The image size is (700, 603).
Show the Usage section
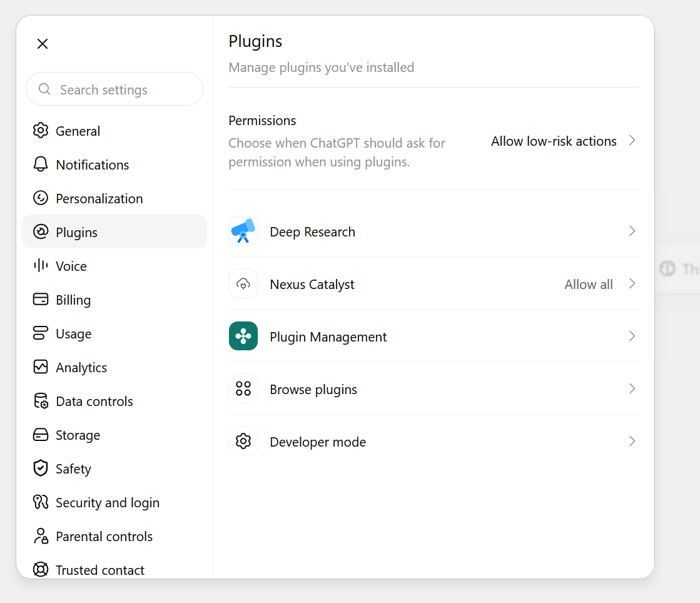pyautogui.click(x=114, y=333)
